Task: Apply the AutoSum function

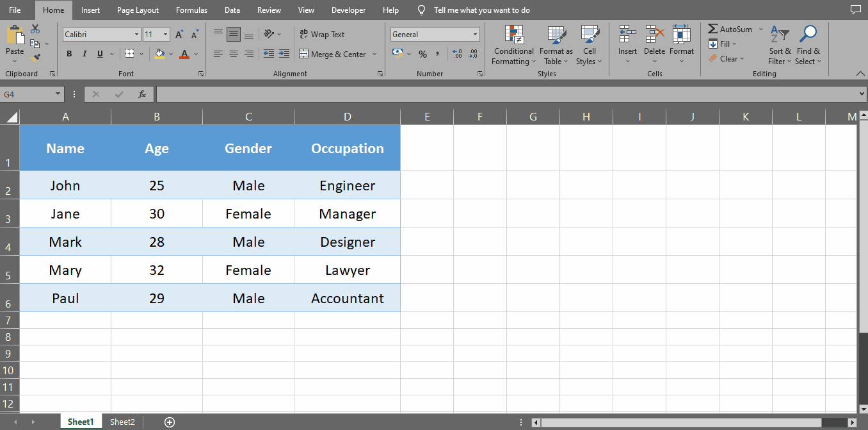Action: point(730,28)
